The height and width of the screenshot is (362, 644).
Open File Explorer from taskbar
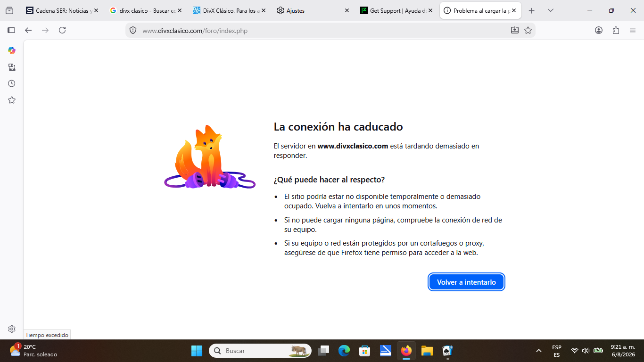427,351
